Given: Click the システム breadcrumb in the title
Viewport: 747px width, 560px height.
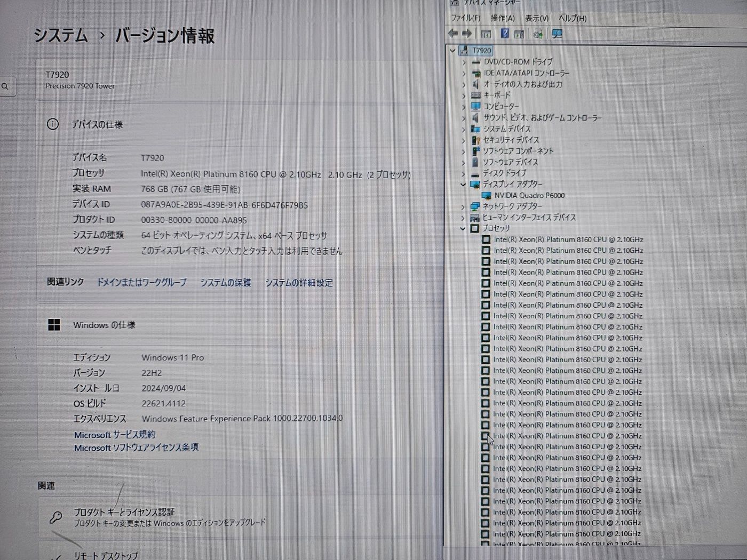Looking at the screenshot, I should point(61,36).
